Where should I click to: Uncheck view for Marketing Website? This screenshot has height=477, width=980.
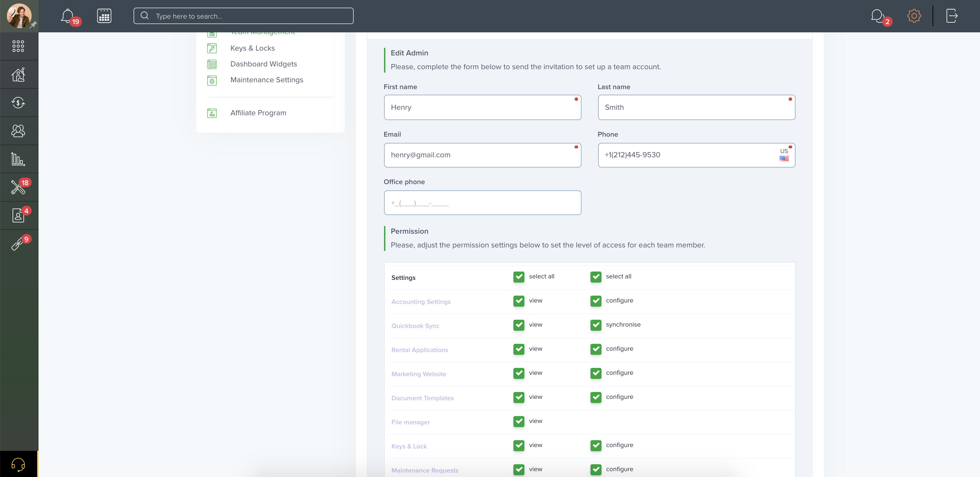pos(519,373)
